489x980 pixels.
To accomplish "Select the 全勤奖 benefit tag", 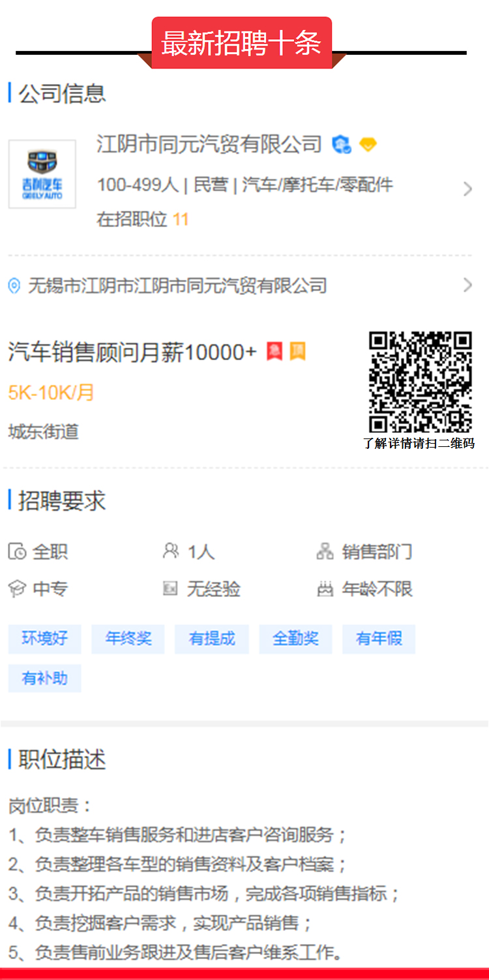I will [x=295, y=639].
